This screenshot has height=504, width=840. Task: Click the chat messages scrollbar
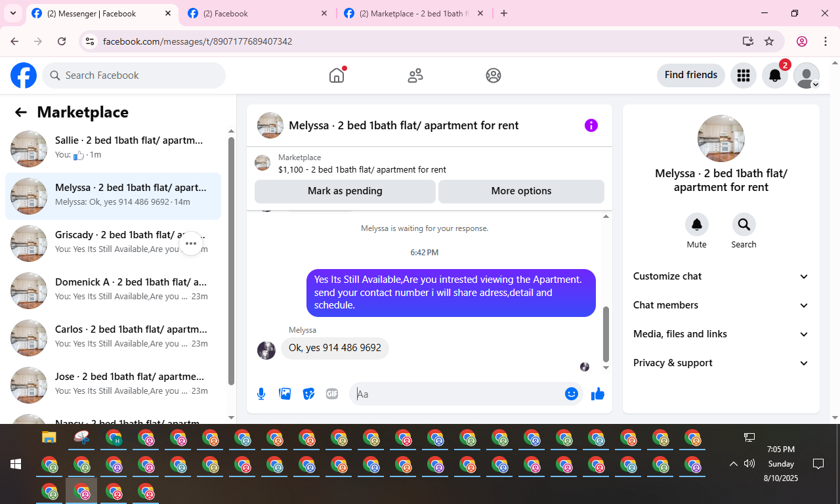[x=606, y=335]
